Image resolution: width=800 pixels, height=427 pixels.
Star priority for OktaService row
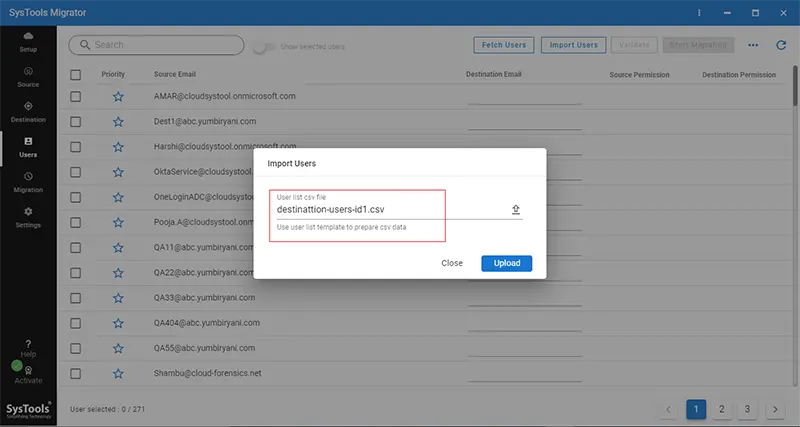(118, 172)
